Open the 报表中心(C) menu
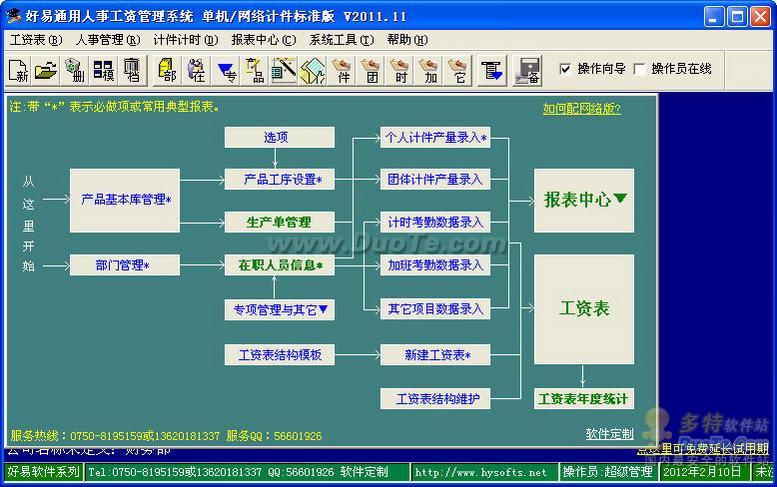Viewport: 777px width, 487px height. 263,40
